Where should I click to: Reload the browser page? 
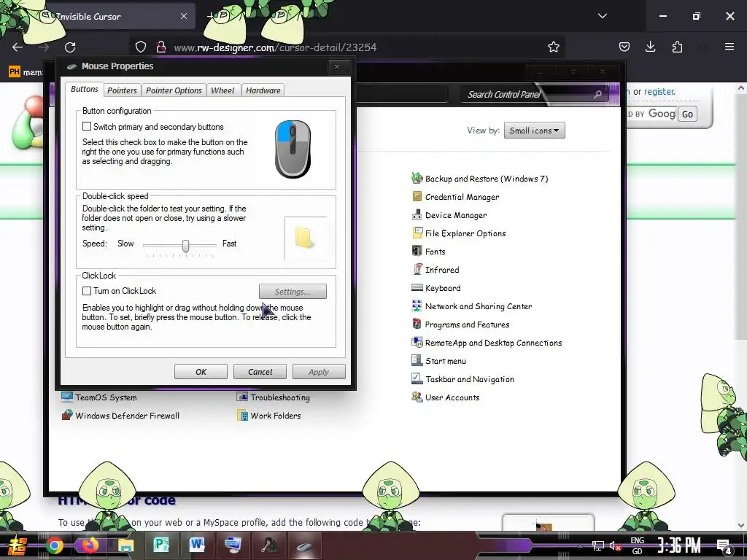click(70, 47)
